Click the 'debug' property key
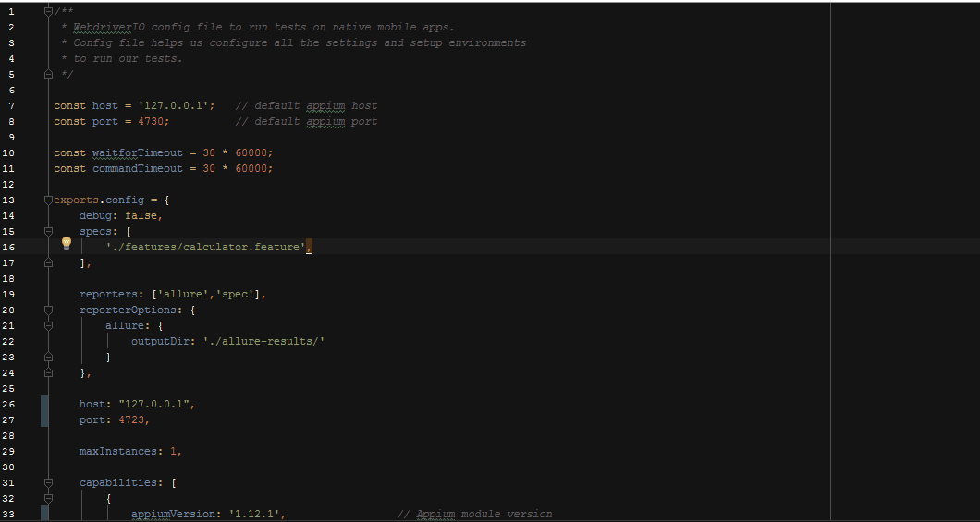 pos(95,215)
